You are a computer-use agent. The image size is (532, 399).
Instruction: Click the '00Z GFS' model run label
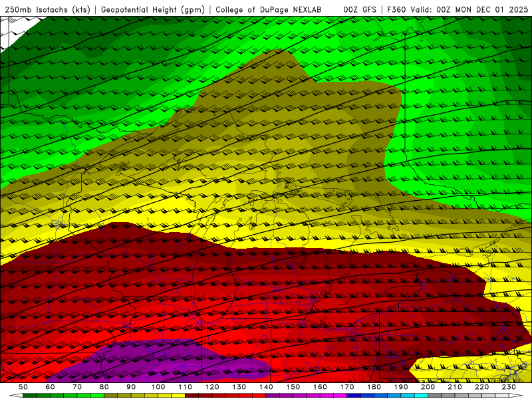point(360,10)
